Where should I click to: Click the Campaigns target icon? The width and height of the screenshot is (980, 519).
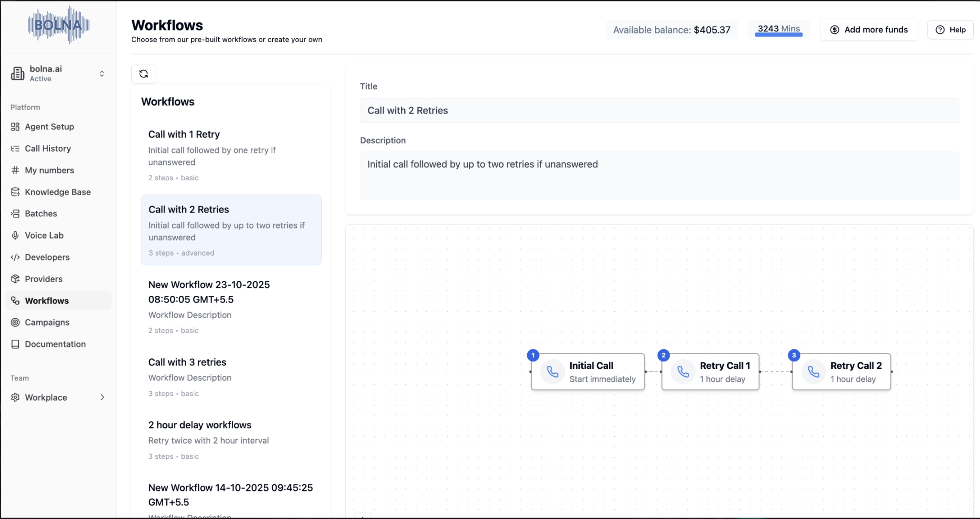[x=15, y=322]
